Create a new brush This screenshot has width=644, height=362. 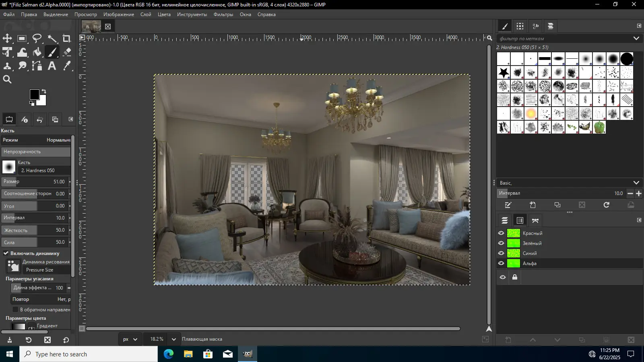pos(533,205)
